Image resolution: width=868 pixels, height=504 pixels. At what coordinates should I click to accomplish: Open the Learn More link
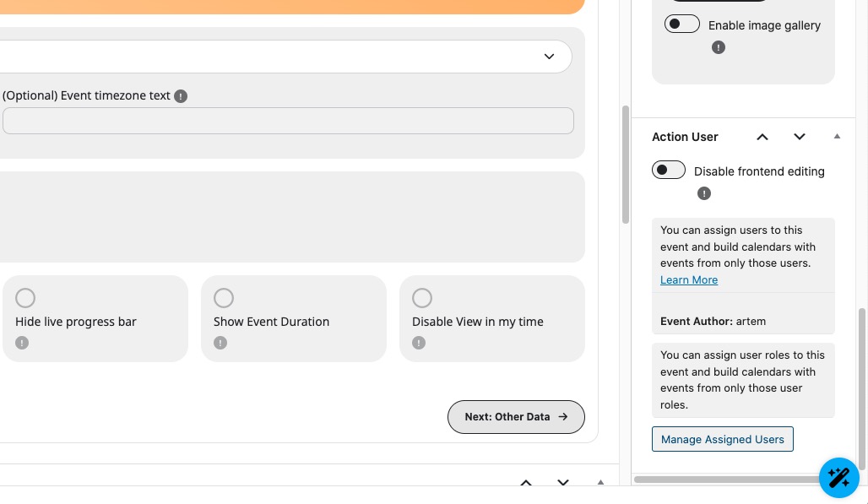coord(689,280)
